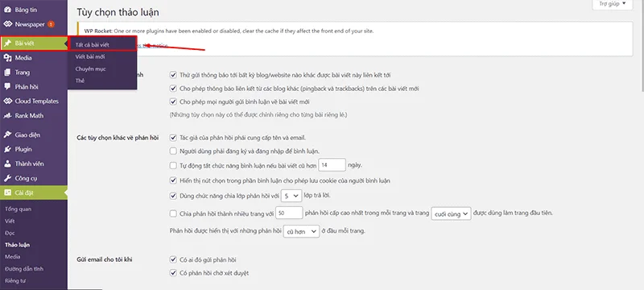
Task: Open threaded comment depth dropdown
Action: 291,196
